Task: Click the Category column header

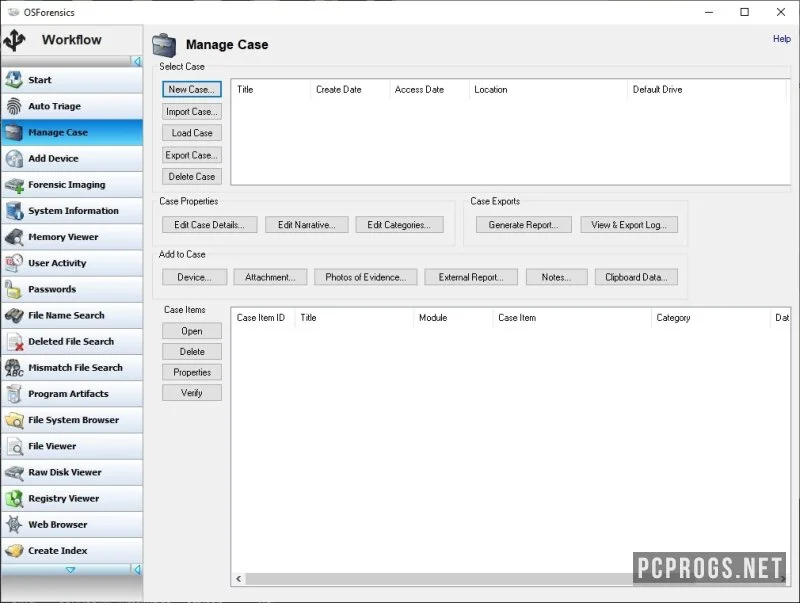Action: (x=710, y=318)
